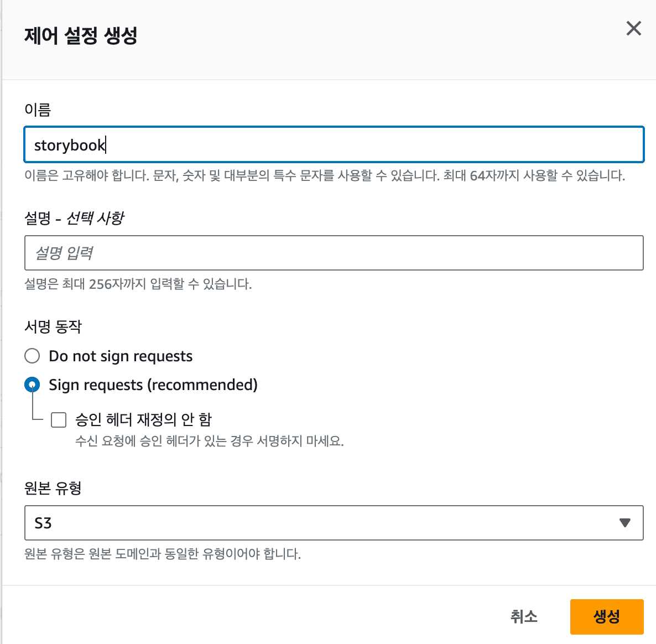
Task: Click the 이름 field containing storybook
Action: click(x=334, y=145)
